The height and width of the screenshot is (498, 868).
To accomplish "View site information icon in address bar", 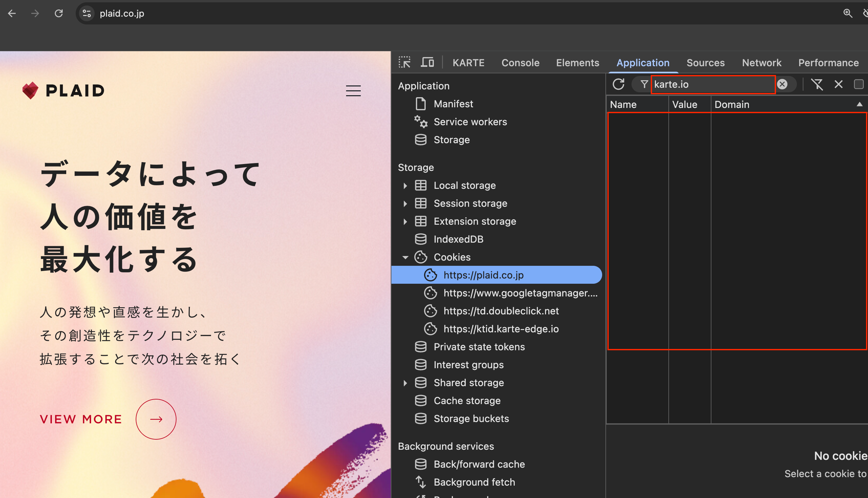I will coord(87,13).
